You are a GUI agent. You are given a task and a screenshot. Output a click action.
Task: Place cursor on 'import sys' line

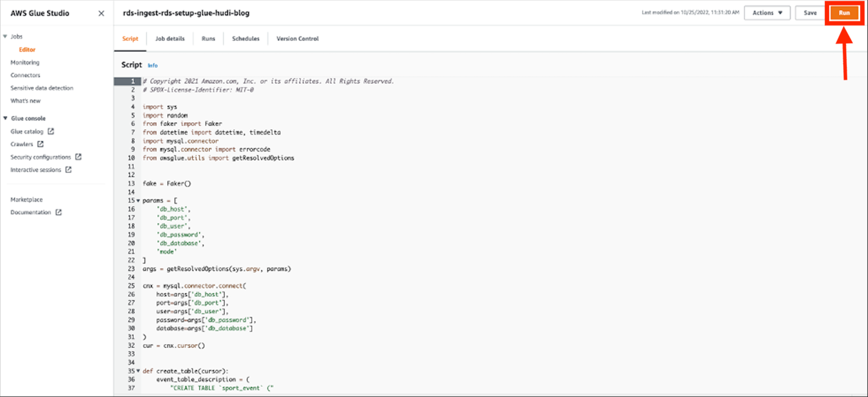pos(160,107)
